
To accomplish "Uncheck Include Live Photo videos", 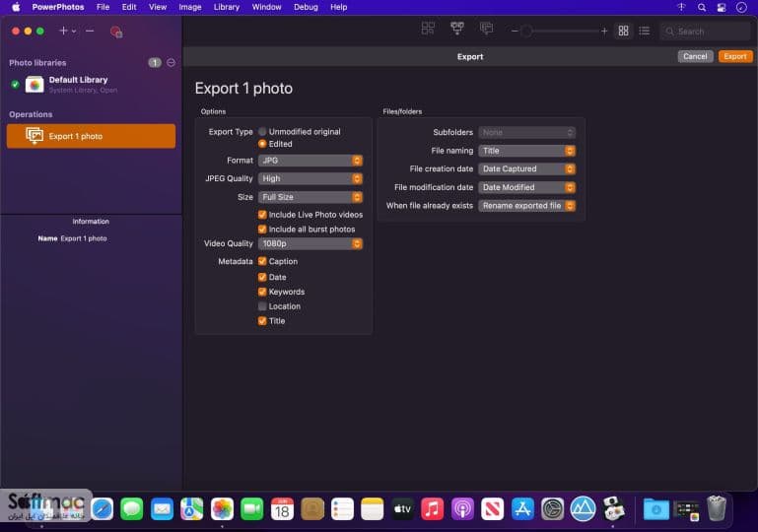I will [x=262, y=215].
